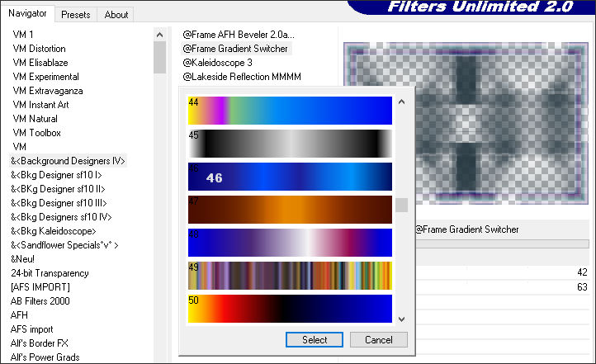
Task: Choose gradient swatch 50
Action: (x=290, y=309)
